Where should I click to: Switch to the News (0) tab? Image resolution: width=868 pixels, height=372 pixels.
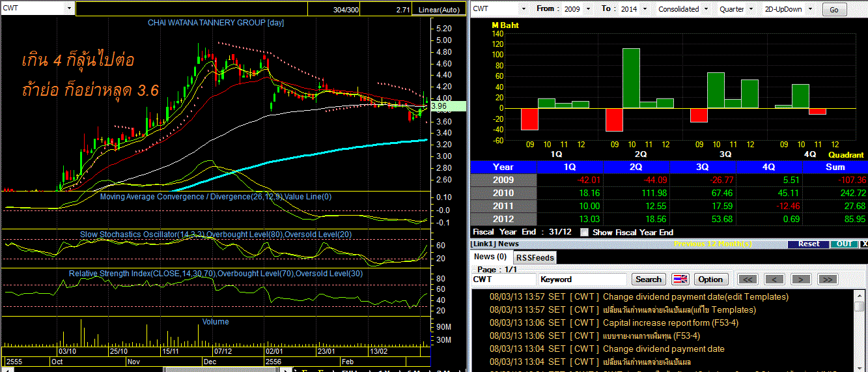[490, 257]
